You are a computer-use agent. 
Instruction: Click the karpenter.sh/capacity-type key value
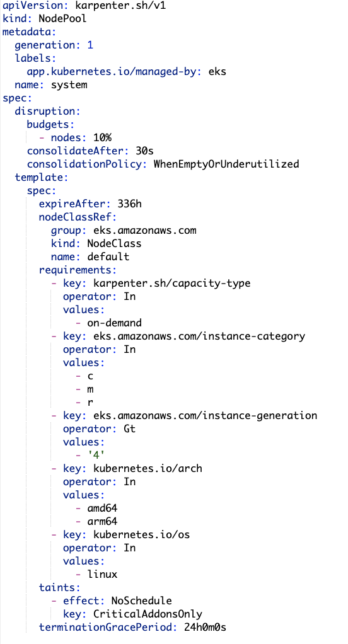pyautogui.click(x=171, y=283)
